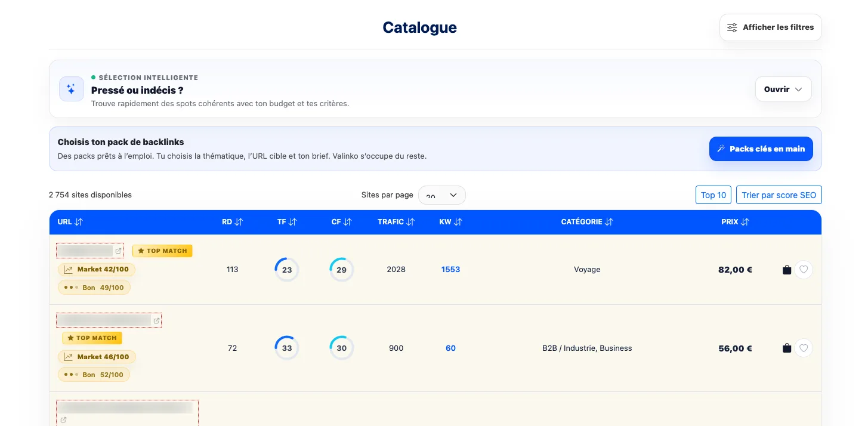The image size is (868, 426).
Task: Sort by RD column arrows icon
Action: tap(239, 222)
